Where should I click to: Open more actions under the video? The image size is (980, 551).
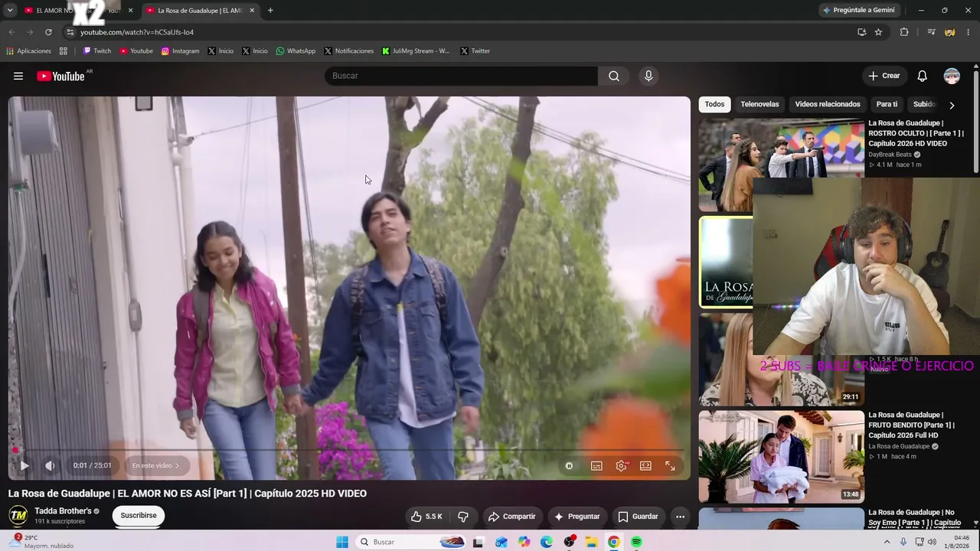tap(680, 517)
